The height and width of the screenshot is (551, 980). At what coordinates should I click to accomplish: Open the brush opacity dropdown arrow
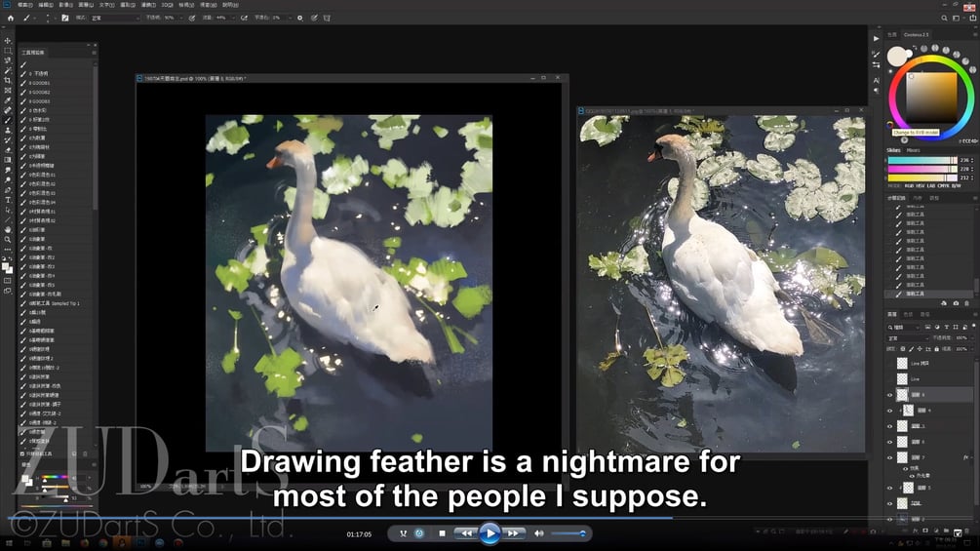181,19
